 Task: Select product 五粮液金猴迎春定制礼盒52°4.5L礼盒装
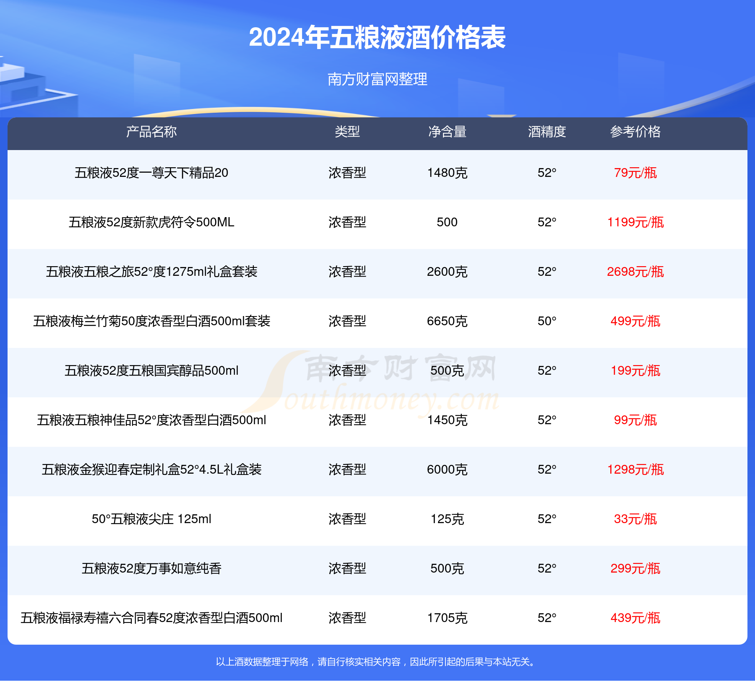point(151,469)
